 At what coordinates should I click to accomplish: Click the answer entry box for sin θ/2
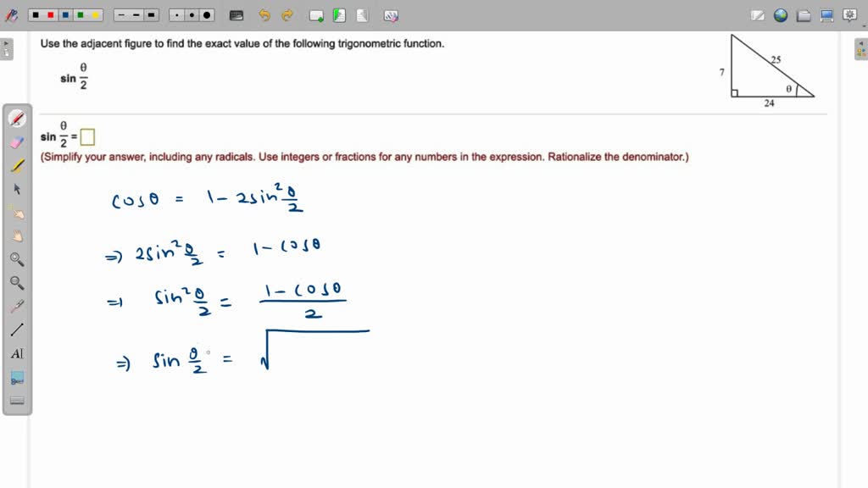88,136
